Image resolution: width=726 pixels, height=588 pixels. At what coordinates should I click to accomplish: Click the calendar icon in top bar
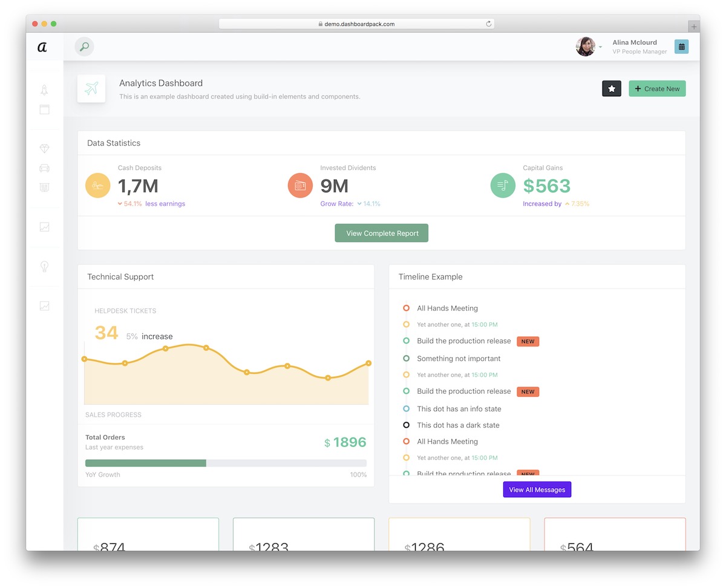pos(681,47)
